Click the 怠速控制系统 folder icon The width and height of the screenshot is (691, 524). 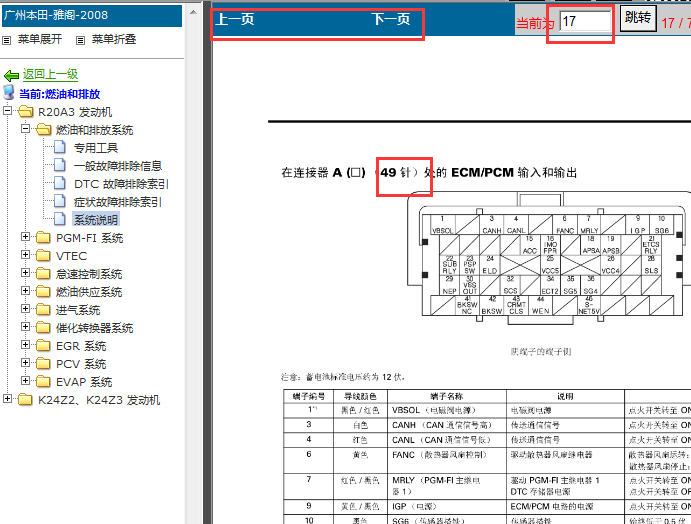[x=43, y=274]
